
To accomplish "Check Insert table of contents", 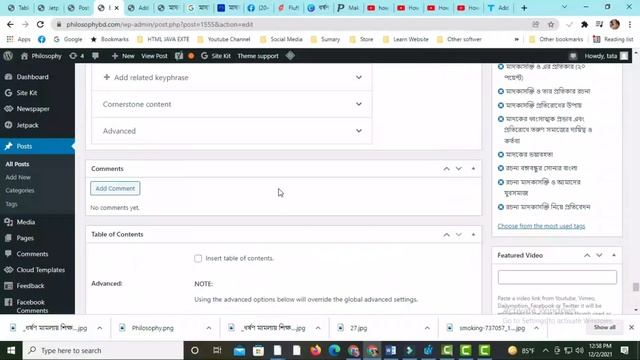I will 198,258.
